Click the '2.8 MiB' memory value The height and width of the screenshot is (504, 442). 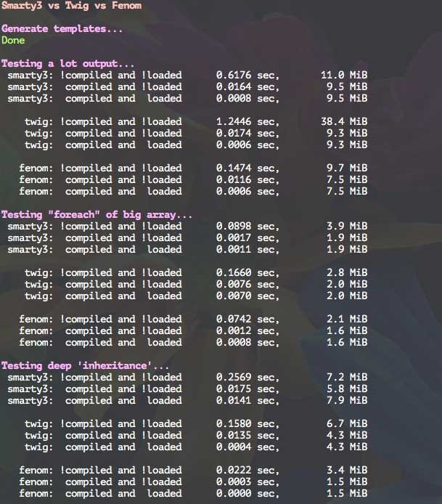tap(347, 272)
